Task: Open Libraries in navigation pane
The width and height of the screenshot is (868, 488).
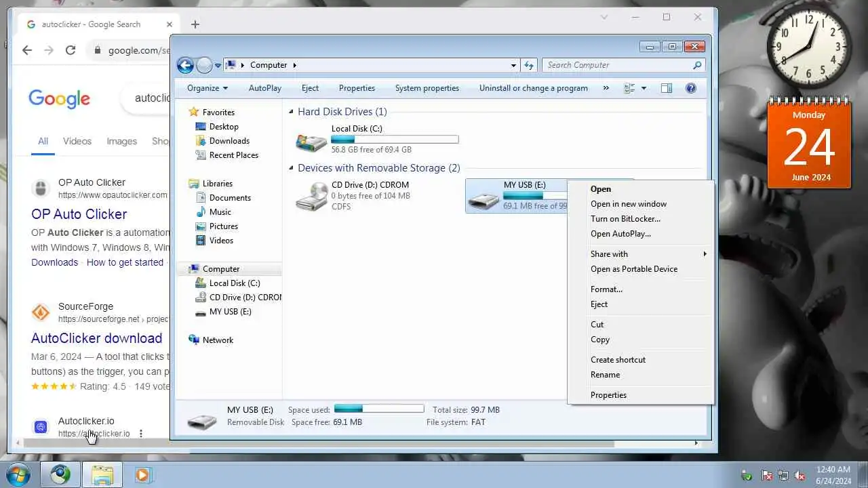Action: pyautogui.click(x=217, y=184)
